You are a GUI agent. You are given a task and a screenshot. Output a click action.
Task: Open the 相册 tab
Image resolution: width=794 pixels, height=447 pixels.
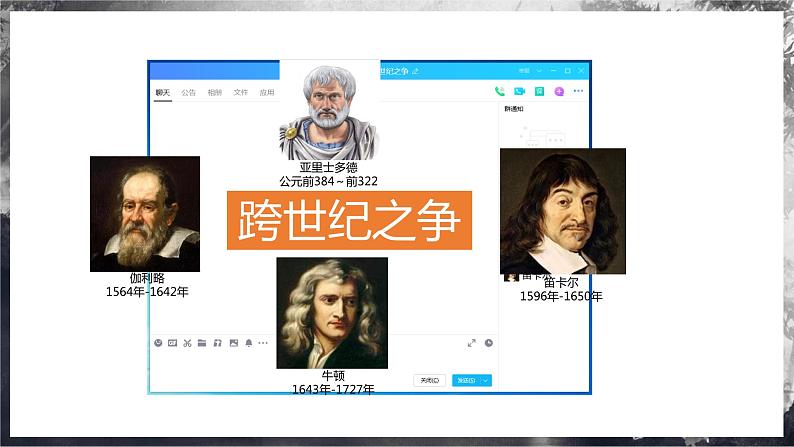click(215, 92)
